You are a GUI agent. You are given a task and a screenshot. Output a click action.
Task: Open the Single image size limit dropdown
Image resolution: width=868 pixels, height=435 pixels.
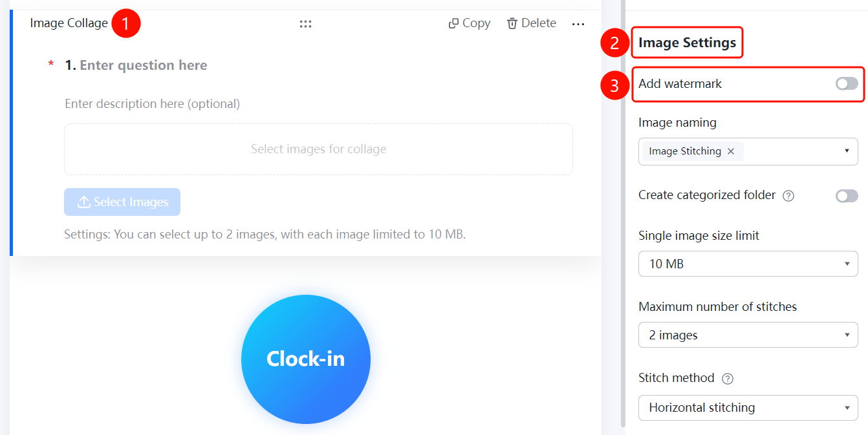748,264
